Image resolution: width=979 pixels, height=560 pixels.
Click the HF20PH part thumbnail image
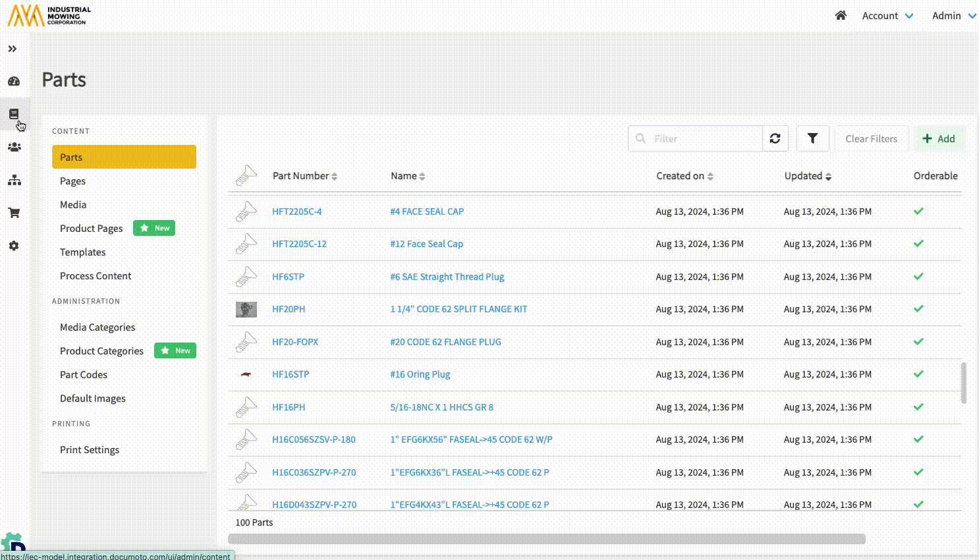pyautogui.click(x=246, y=309)
